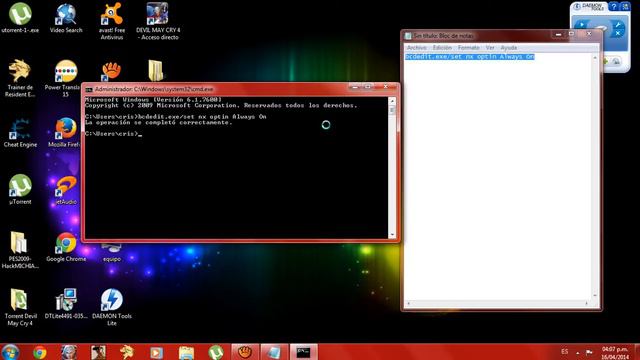Open the DAEMON Tools gadget settings icon
This screenshot has width=640, height=360.
point(625,7)
